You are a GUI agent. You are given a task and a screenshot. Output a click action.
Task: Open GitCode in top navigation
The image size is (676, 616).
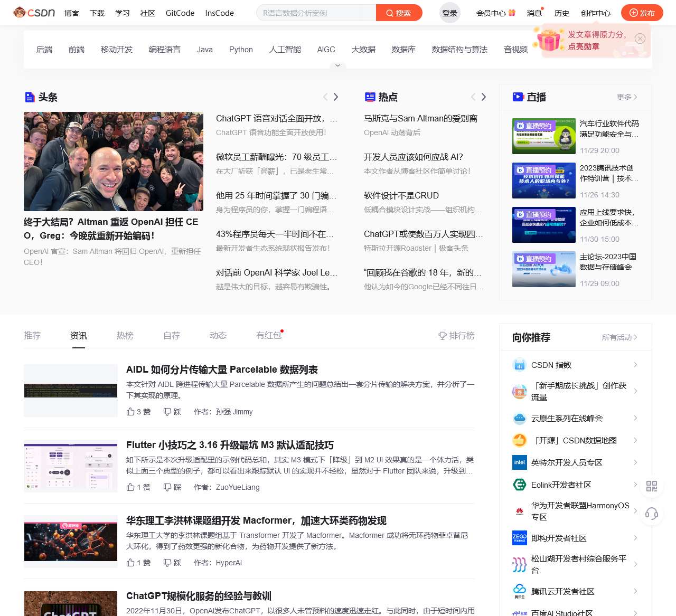click(x=180, y=13)
